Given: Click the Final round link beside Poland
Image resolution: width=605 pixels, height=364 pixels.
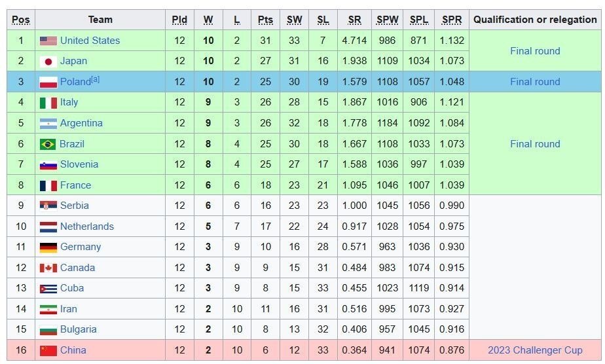Looking at the screenshot, I should click(535, 82).
